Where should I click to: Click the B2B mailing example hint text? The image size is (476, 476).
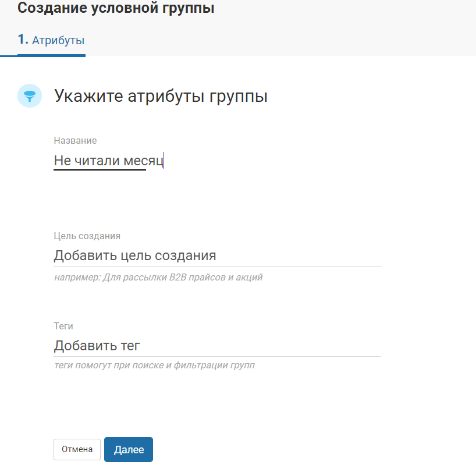point(158,277)
